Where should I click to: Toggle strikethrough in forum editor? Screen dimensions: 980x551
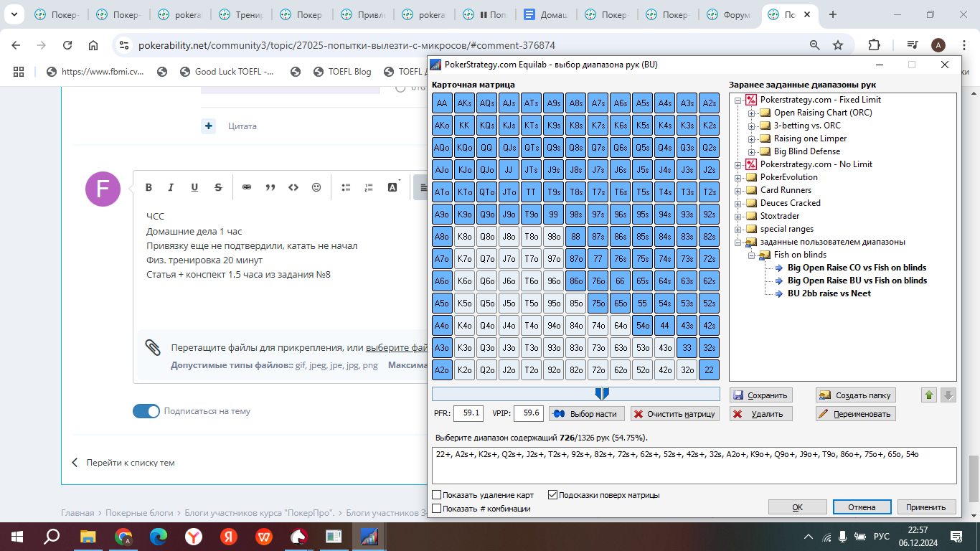(x=218, y=187)
